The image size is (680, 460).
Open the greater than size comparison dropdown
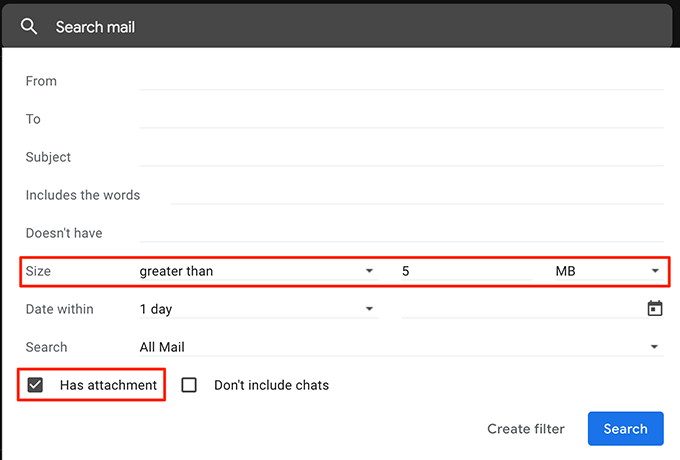[x=256, y=271]
